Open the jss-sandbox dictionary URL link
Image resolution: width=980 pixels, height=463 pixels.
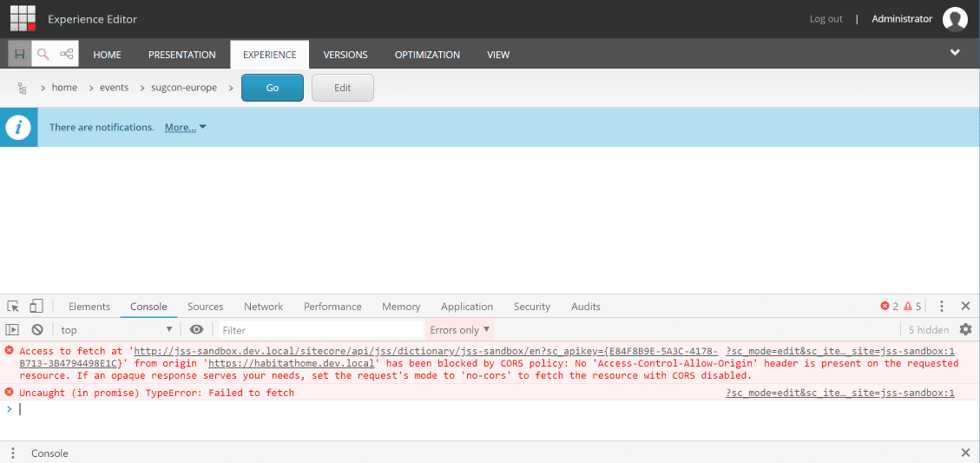[425, 351]
